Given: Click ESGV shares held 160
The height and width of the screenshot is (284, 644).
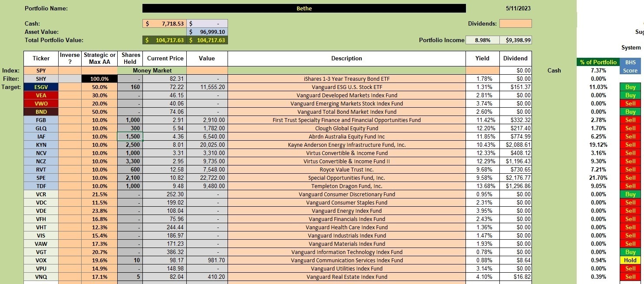Looking at the screenshot, I should (130, 87).
